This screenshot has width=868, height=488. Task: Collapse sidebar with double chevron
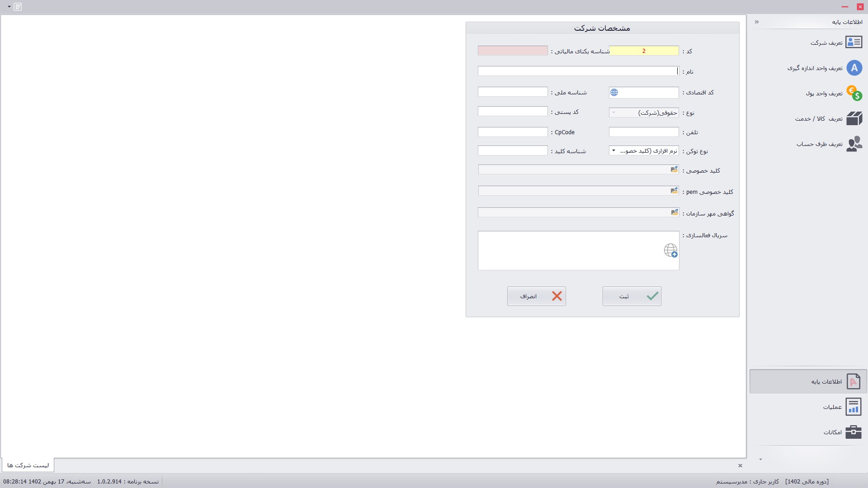757,22
